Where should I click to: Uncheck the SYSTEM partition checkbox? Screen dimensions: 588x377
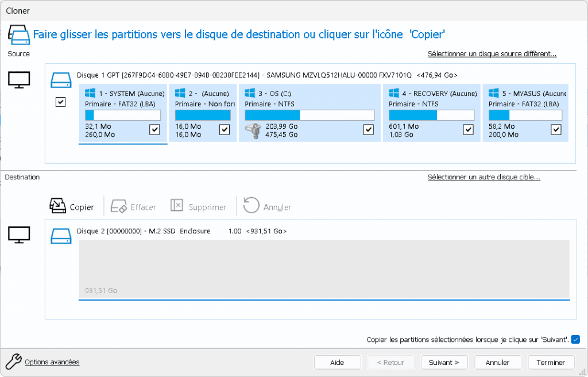click(154, 130)
